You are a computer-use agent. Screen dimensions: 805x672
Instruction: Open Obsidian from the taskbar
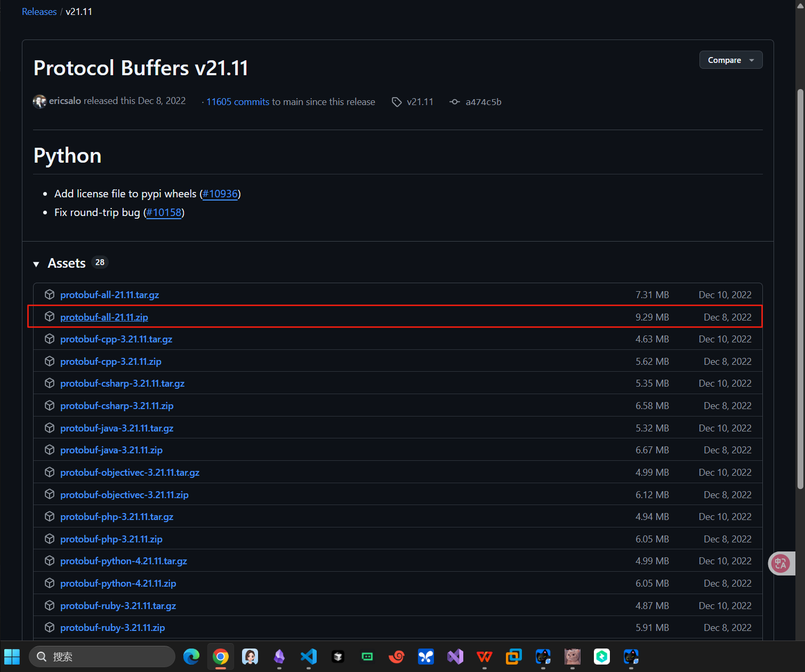tap(279, 657)
